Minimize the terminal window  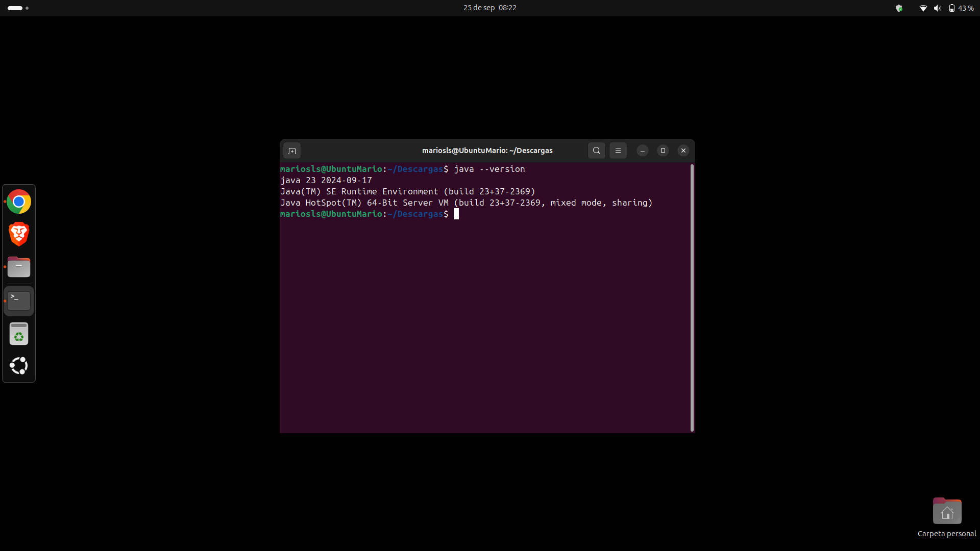[x=642, y=151]
